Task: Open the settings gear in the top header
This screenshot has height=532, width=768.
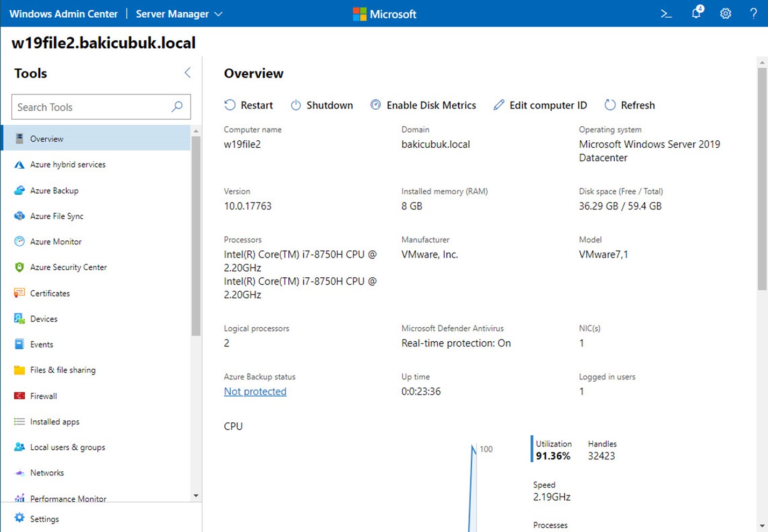Action: pyautogui.click(x=726, y=14)
